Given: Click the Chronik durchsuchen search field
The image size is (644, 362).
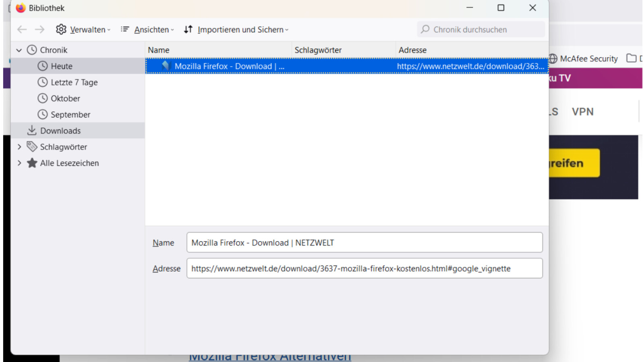Looking at the screenshot, I should [x=481, y=29].
